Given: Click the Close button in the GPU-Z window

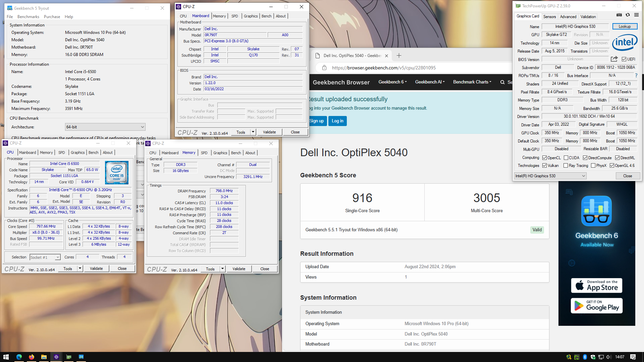Looking at the screenshot, I should [628, 176].
